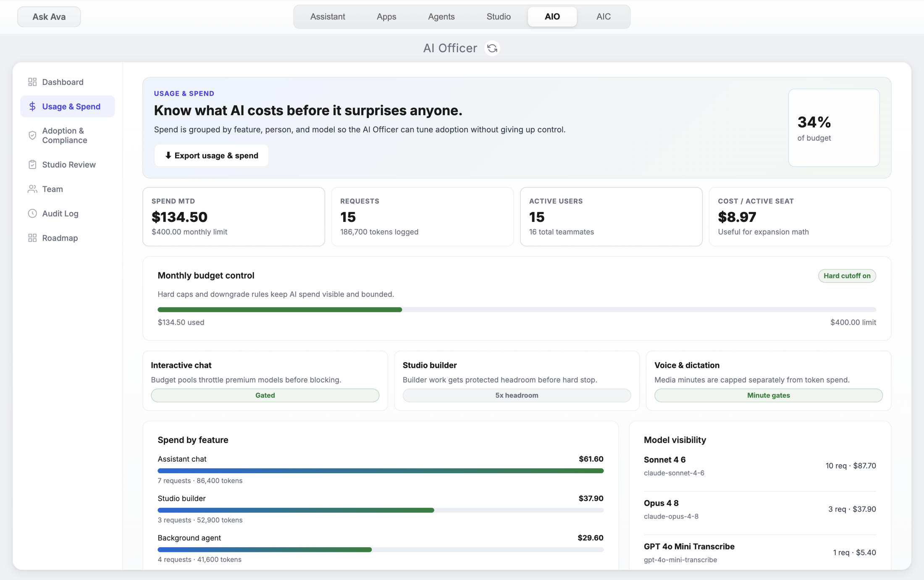Viewport: 924px width, 580px height.
Task: Click '186,700 tokens logged' text
Action: pyautogui.click(x=379, y=232)
